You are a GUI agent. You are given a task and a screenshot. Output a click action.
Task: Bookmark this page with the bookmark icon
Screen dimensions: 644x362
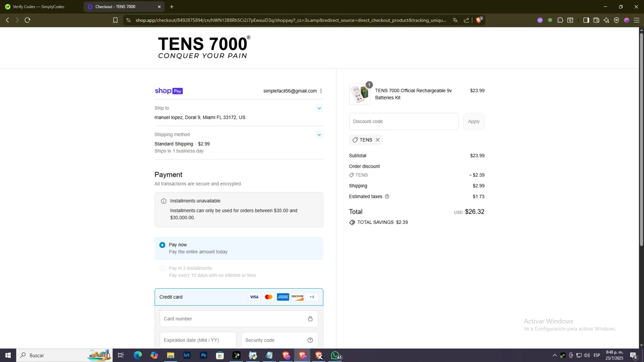click(x=115, y=20)
